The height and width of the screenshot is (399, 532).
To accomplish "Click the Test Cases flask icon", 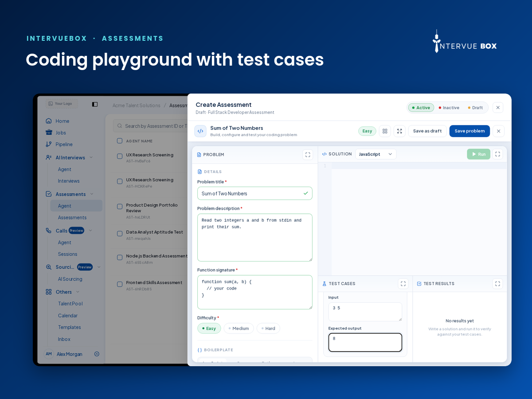I will tap(325, 284).
